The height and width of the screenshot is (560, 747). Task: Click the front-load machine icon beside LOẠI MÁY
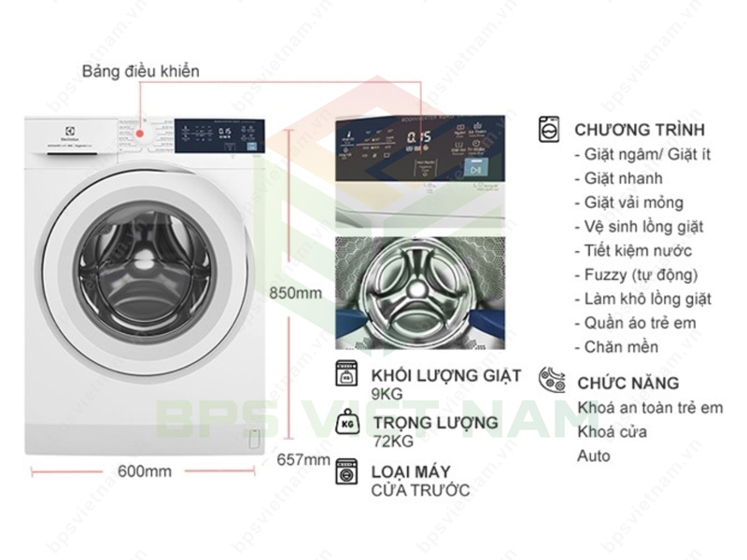pyautogui.click(x=346, y=472)
